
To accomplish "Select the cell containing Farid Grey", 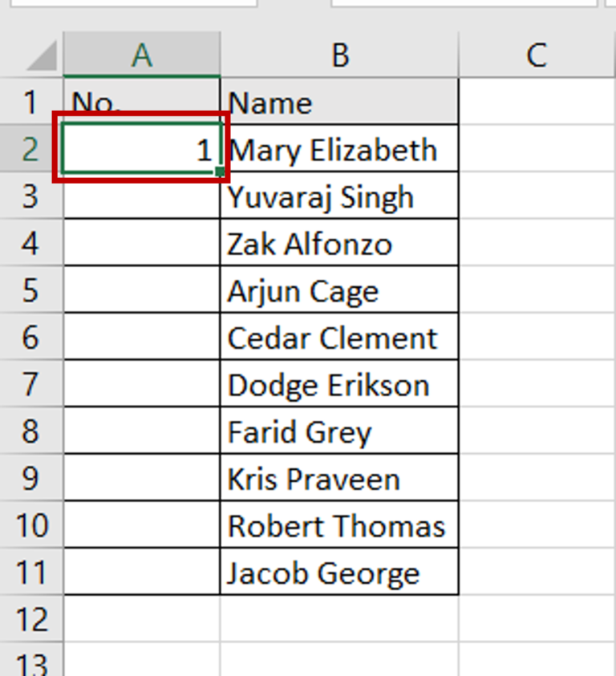I will coord(340,431).
